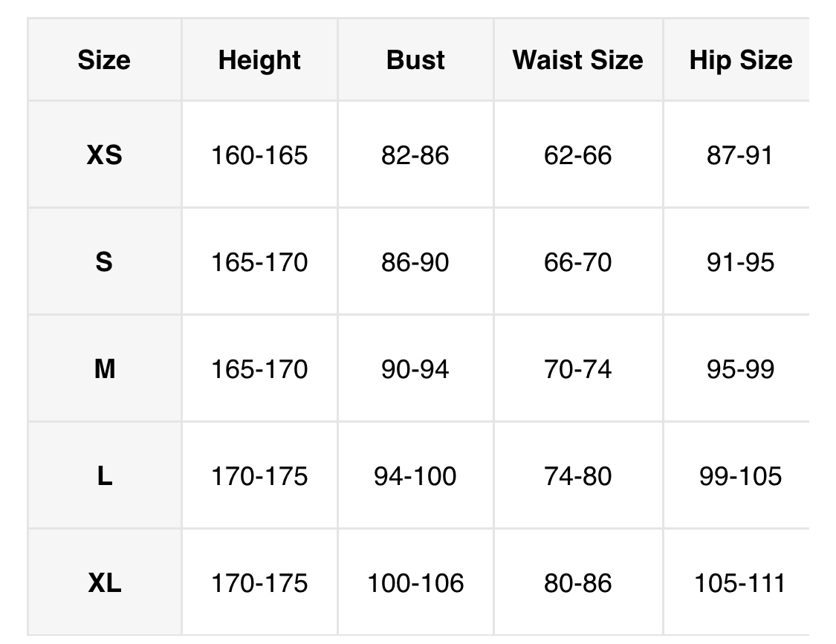Click the Hip Size column header
Viewport: 836px width, 644px height.
740,60
